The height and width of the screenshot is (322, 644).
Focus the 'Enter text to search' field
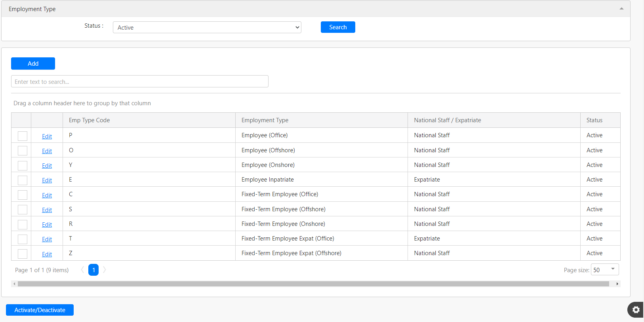pos(140,81)
